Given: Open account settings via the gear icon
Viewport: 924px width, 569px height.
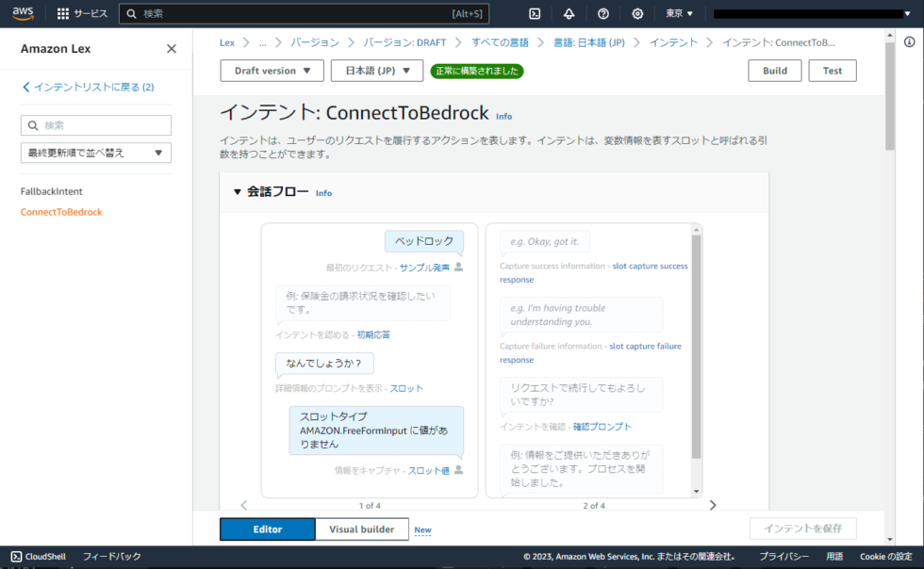Looking at the screenshot, I should (637, 13).
